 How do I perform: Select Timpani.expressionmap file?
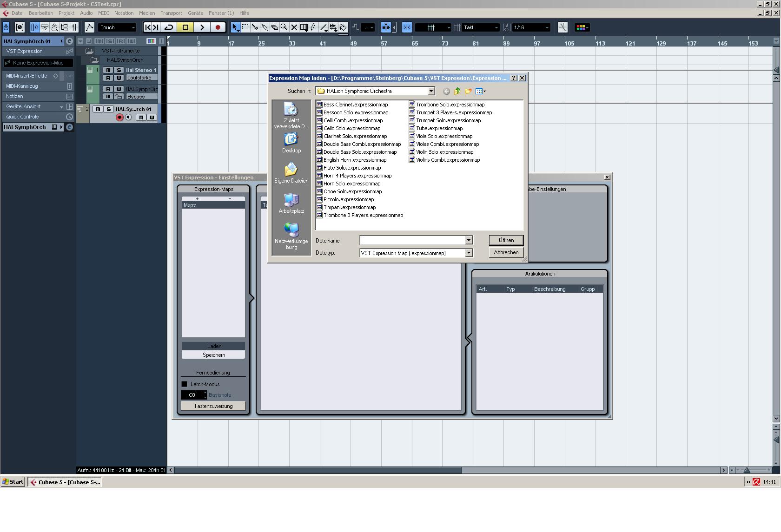(x=346, y=207)
